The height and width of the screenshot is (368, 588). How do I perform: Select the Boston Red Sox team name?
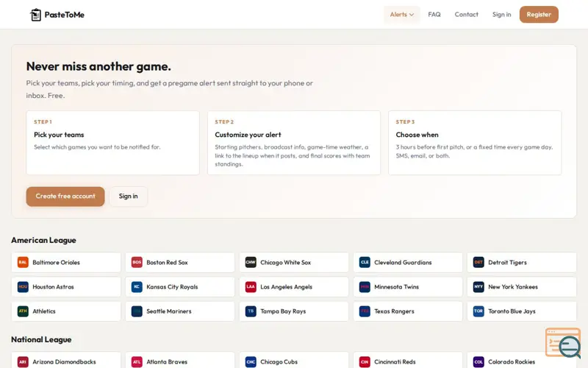168,263
